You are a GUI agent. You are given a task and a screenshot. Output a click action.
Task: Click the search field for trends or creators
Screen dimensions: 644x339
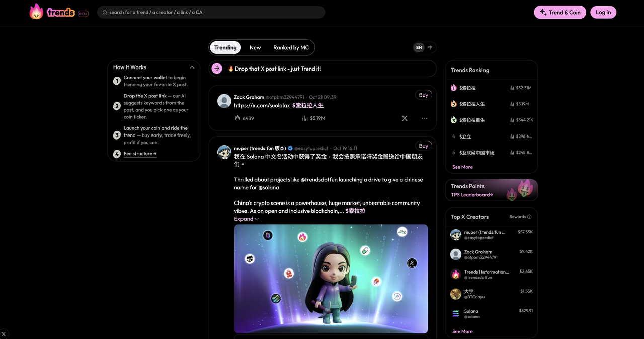211,12
